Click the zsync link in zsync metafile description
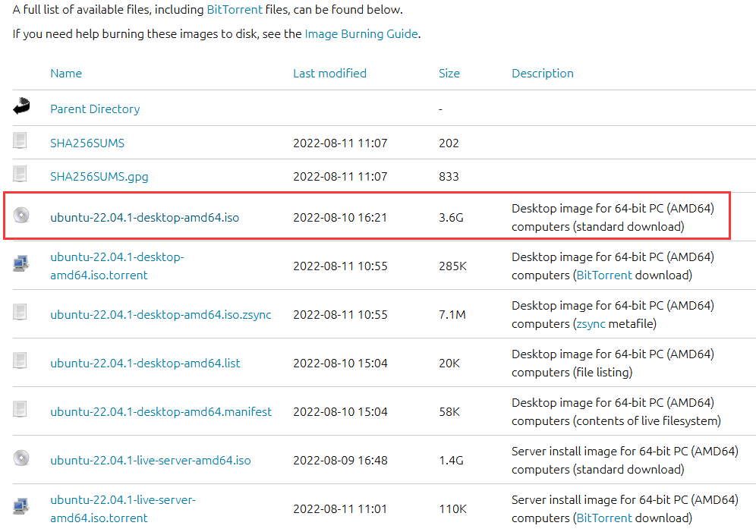This screenshot has width=756, height=532. tap(591, 324)
